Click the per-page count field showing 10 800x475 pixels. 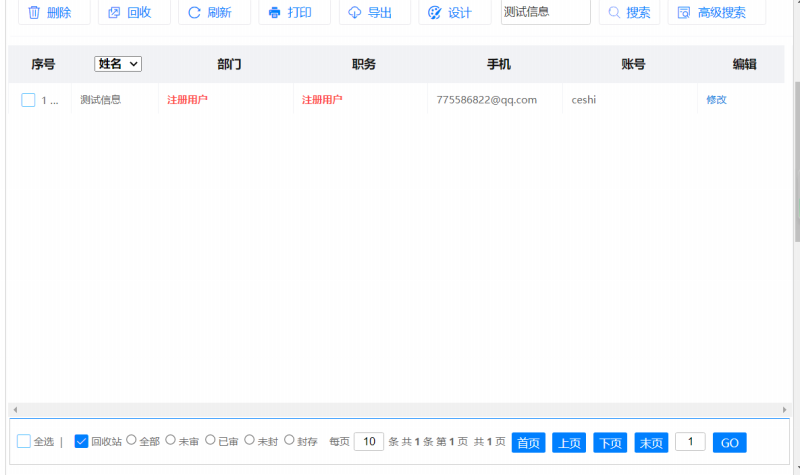click(x=369, y=441)
